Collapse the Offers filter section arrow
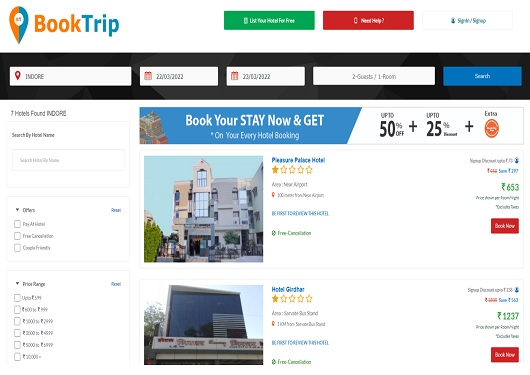Image resolution: width=530 pixels, height=375 pixels. point(17,210)
